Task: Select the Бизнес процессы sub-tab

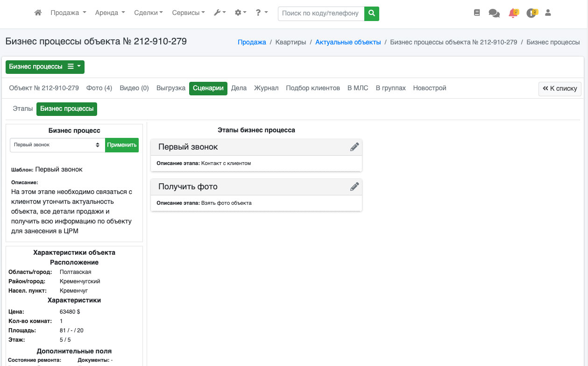Action: 67,109
